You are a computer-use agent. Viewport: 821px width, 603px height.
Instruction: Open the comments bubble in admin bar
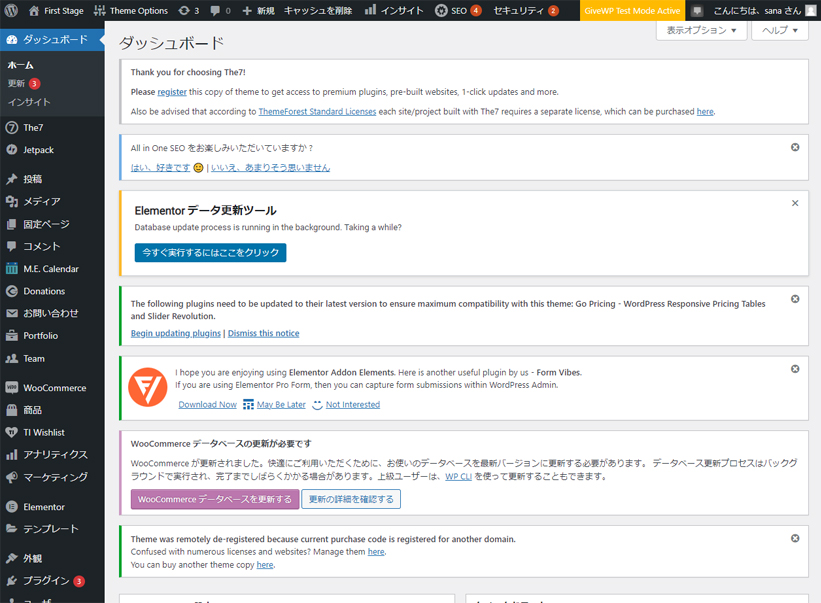[x=220, y=10]
